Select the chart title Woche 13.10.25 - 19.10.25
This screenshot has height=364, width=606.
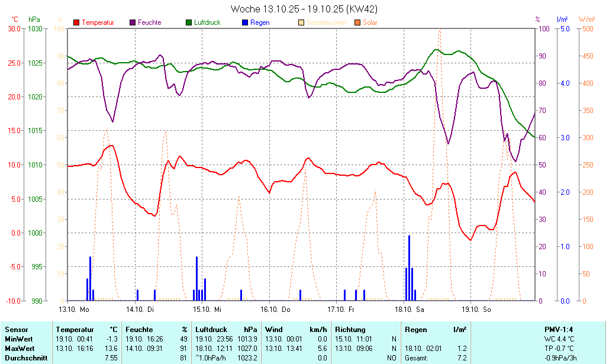pos(304,9)
